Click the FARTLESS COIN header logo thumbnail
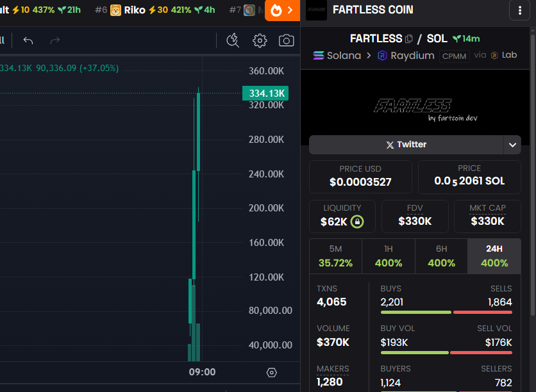 point(316,10)
